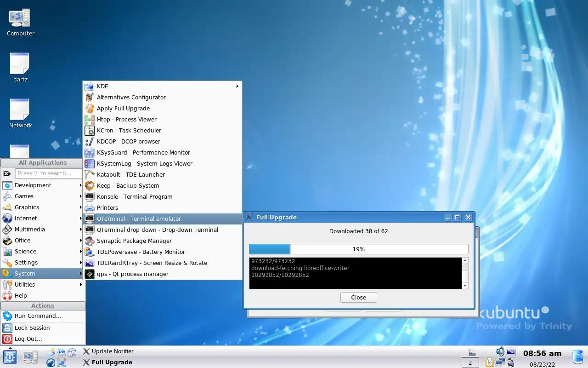Viewport: 588px width, 368px height.
Task: Open TDEPowersave - Battery Monitor
Action: coord(163,252)
